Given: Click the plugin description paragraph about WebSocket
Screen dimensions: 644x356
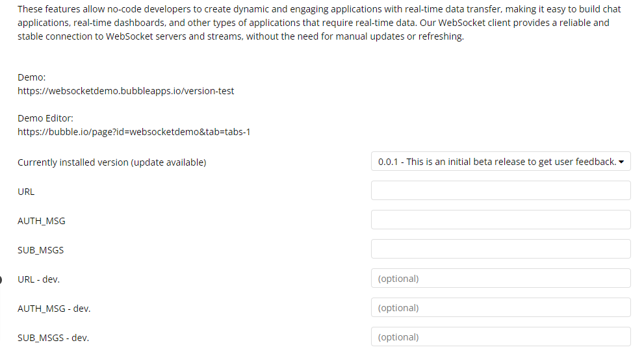Looking at the screenshot, I should coord(319,23).
